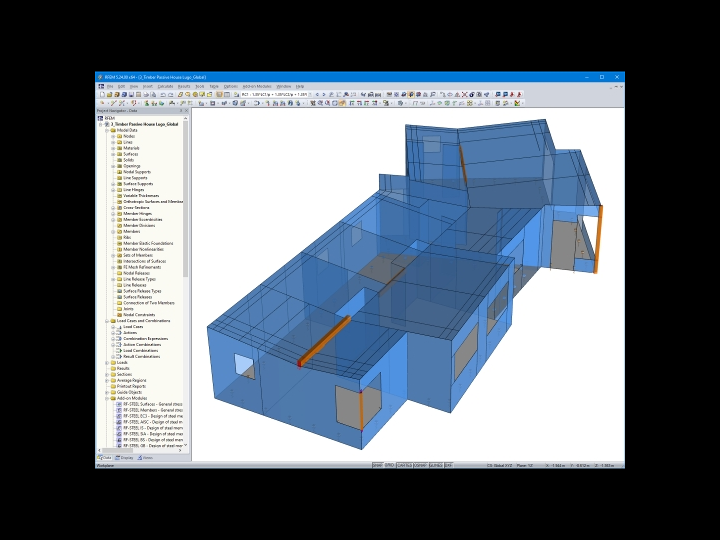The image size is (720, 540).
Task: Select Result Combinations in the tree
Action: 141,357
